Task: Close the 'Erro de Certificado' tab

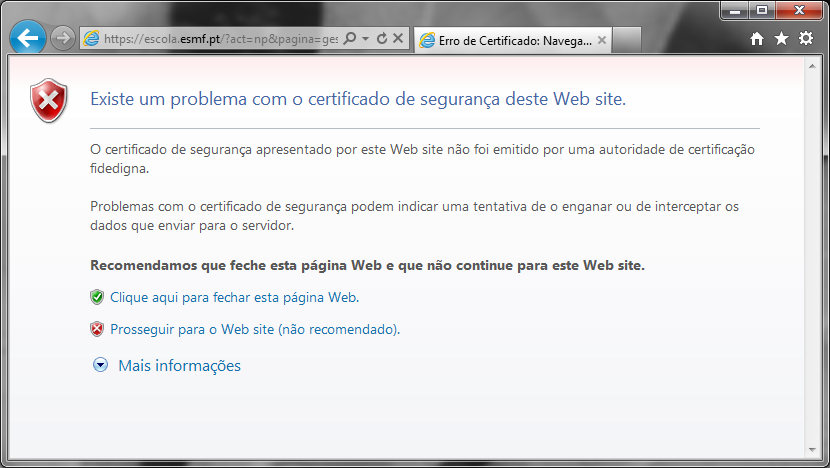Action: [601, 40]
